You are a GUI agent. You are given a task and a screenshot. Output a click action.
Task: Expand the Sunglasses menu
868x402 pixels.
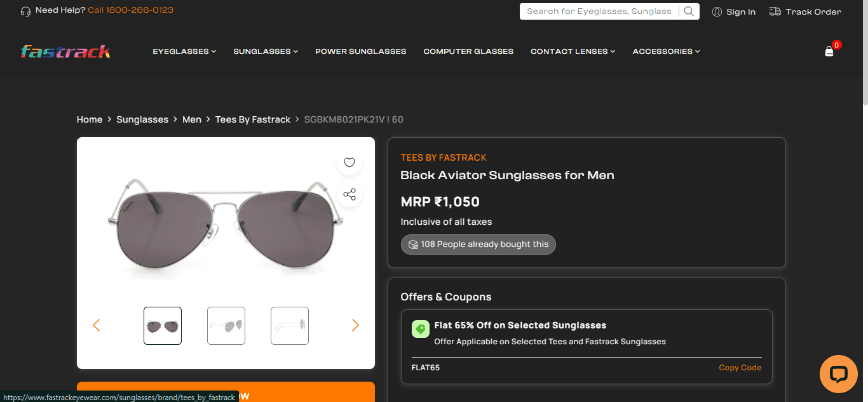[x=266, y=51]
